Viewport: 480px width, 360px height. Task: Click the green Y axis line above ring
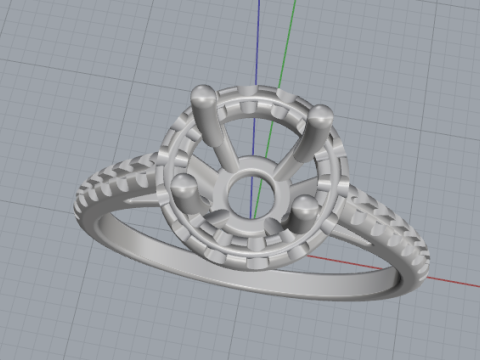pyautogui.click(x=287, y=43)
